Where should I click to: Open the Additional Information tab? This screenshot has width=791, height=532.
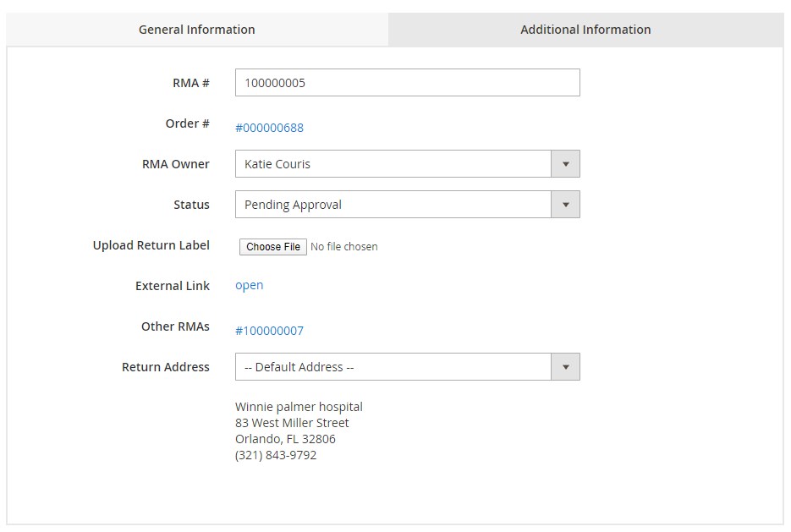(x=585, y=30)
